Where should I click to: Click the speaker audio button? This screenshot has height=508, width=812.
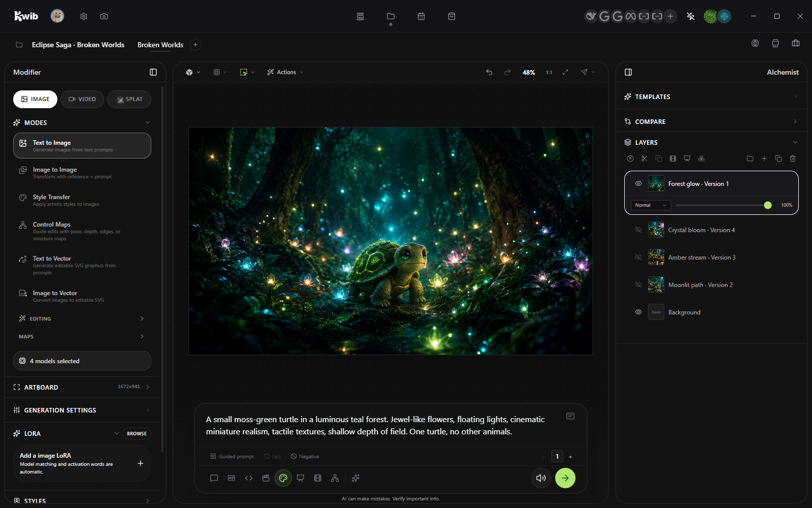[x=541, y=478]
